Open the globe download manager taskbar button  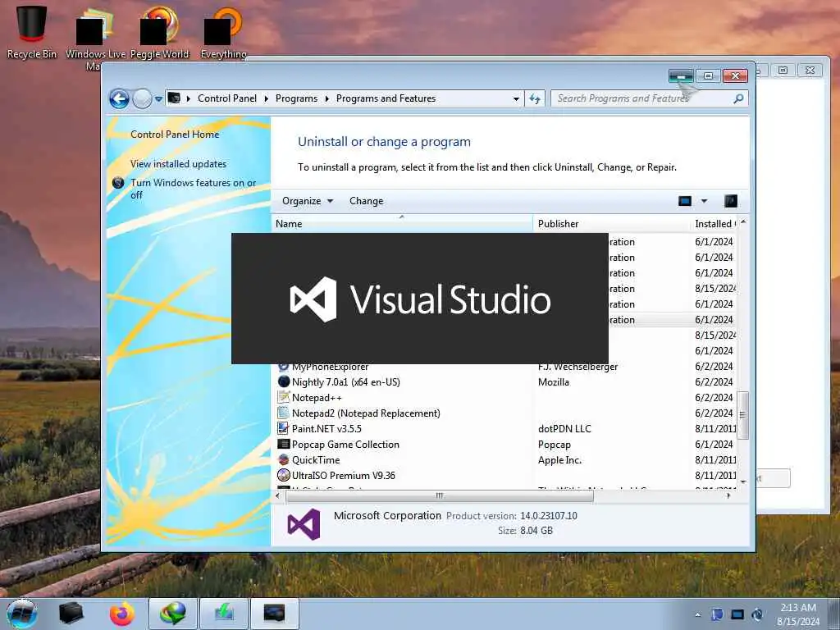pos(173,614)
